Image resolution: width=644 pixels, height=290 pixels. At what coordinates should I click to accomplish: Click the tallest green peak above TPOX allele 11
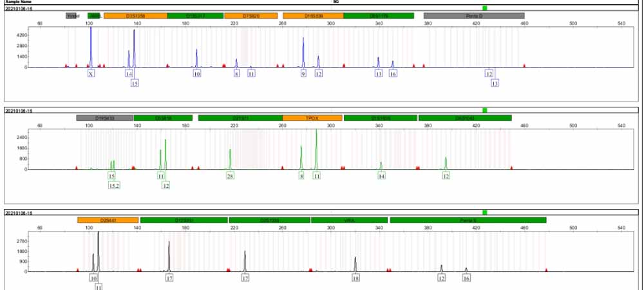tap(316, 150)
